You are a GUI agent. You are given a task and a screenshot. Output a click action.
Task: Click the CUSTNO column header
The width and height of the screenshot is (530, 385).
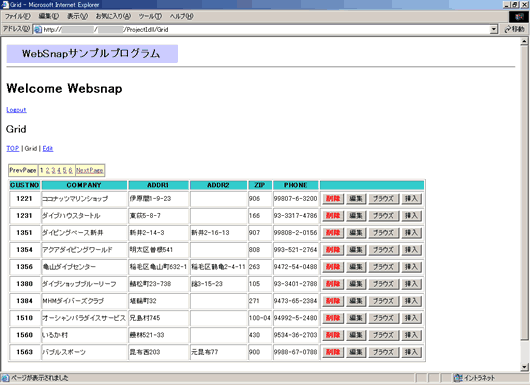25,185
